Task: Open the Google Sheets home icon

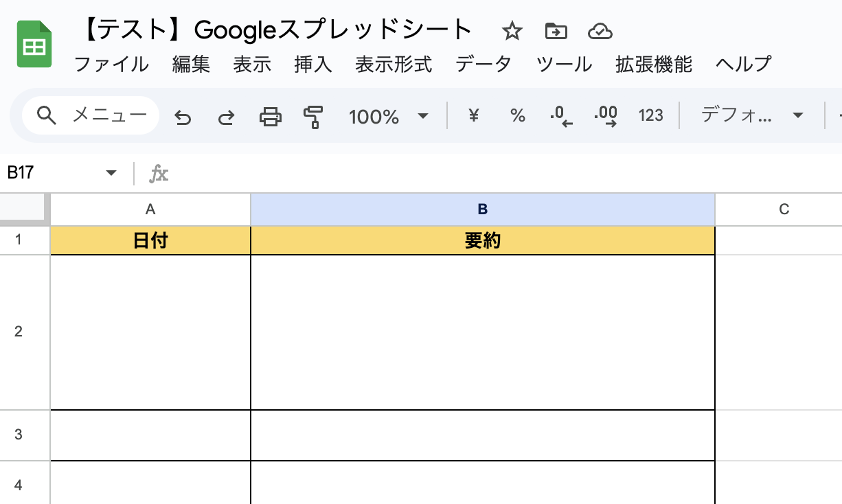Action: point(35,45)
